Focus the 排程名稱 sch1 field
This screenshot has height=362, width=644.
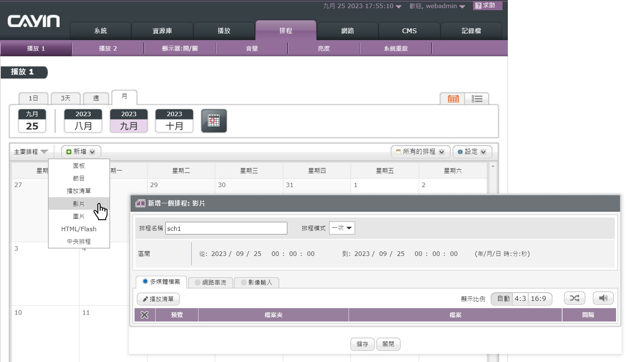pos(226,228)
